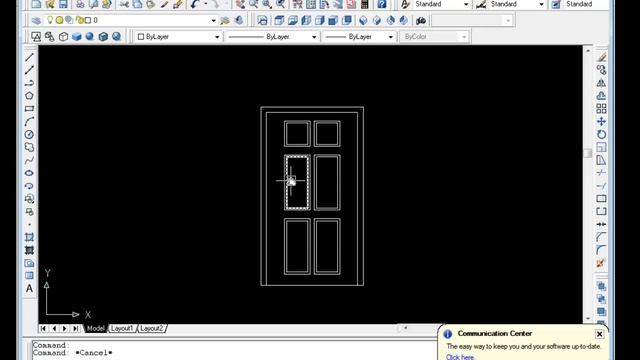Jump to first layout tab arrow
This screenshot has height=360, width=640.
coord(43,328)
